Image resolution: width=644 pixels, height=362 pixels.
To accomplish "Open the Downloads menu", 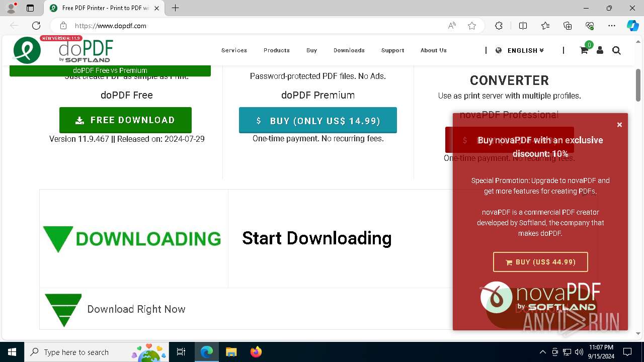I will (x=349, y=50).
